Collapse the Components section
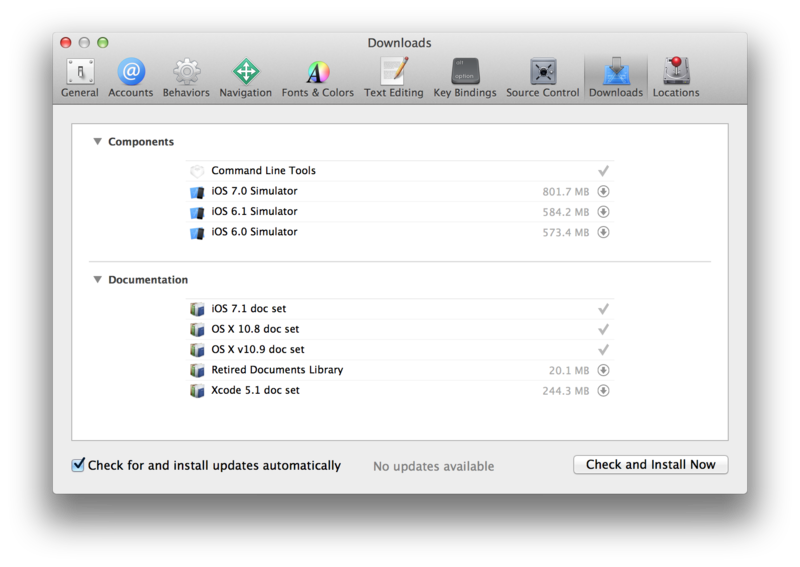This screenshot has width=800, height=567. point(97,141)
